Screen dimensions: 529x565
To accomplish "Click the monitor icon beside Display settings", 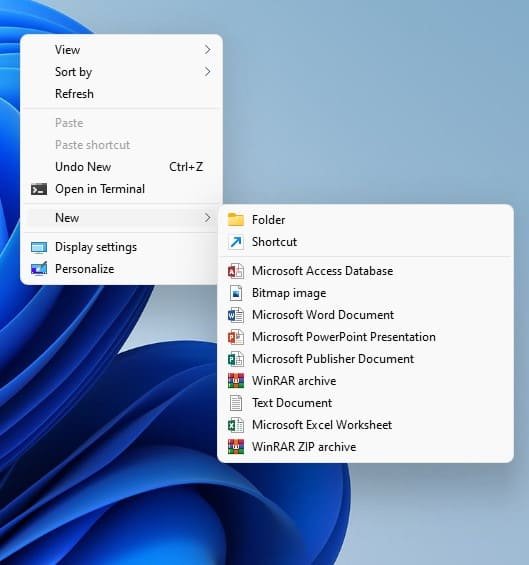I will (x=39, y=247).
